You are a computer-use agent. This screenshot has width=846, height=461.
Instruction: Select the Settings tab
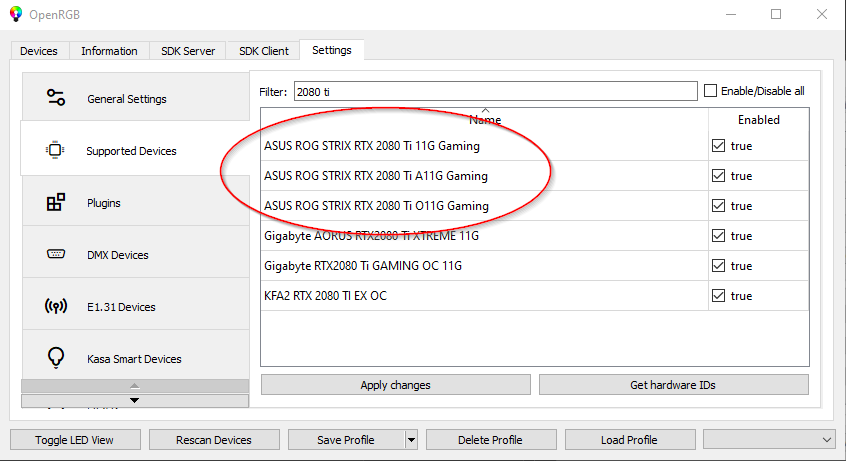tap(332, 50)
